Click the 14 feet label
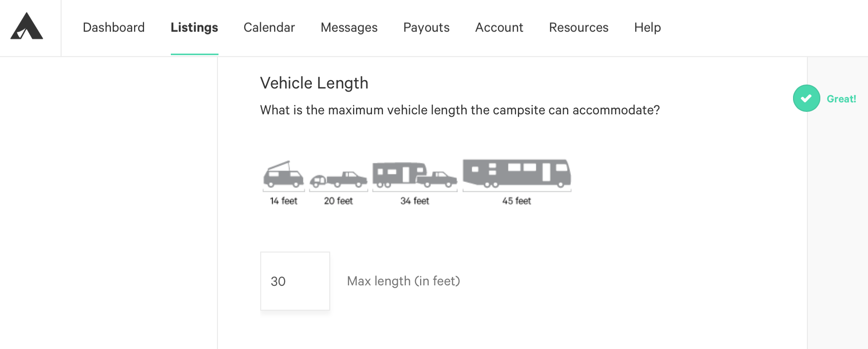The image size is (868, 349). tap(284, 201)
